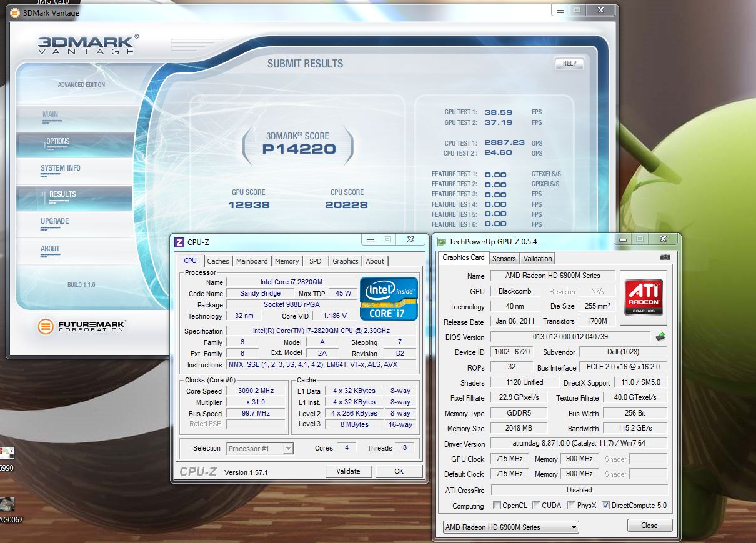Open the Validation tab in GPU-Z
756x543 pixels.
(538, 259)
